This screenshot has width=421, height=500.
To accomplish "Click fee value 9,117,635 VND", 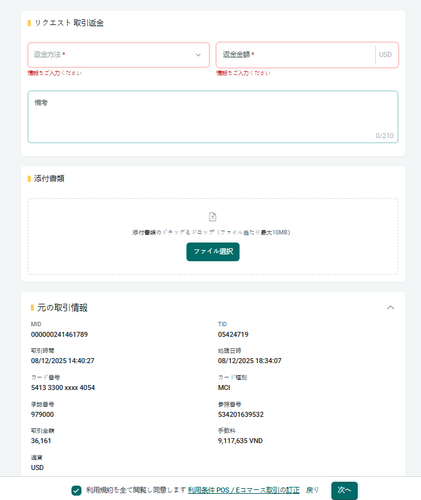I will (x=240, y=441).
